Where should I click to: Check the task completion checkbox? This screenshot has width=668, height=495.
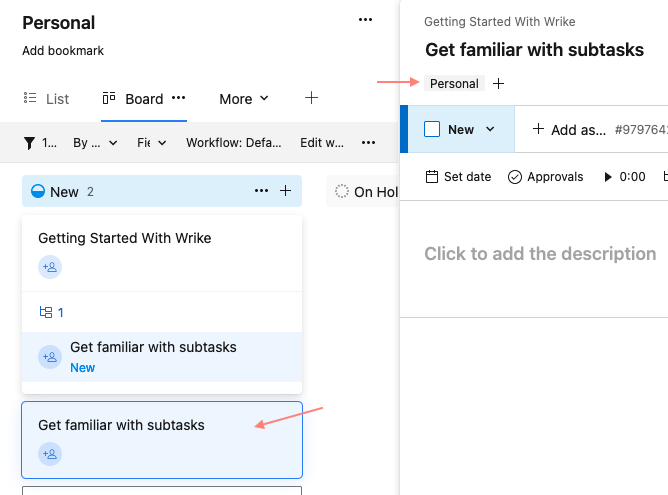tap(432, 129)
